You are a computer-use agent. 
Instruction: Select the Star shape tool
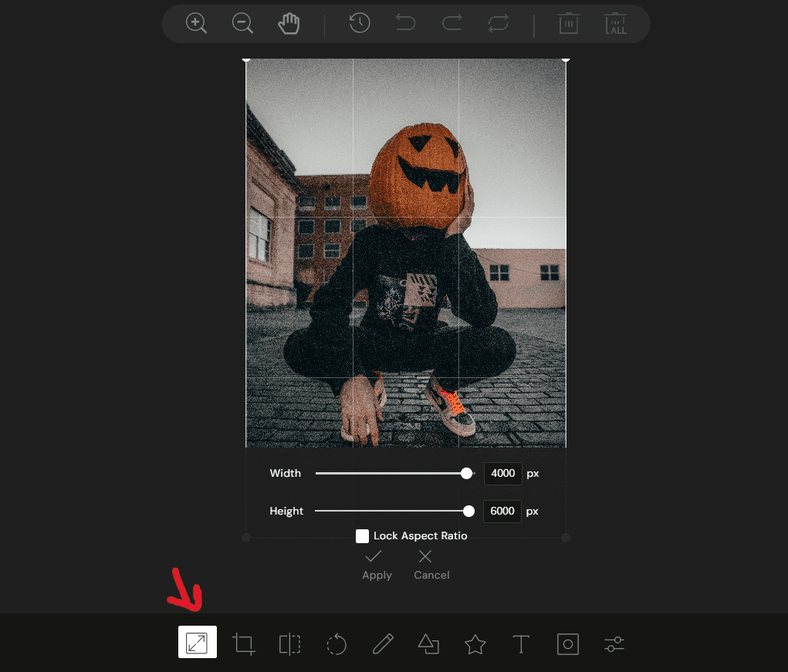coord(475,644)
